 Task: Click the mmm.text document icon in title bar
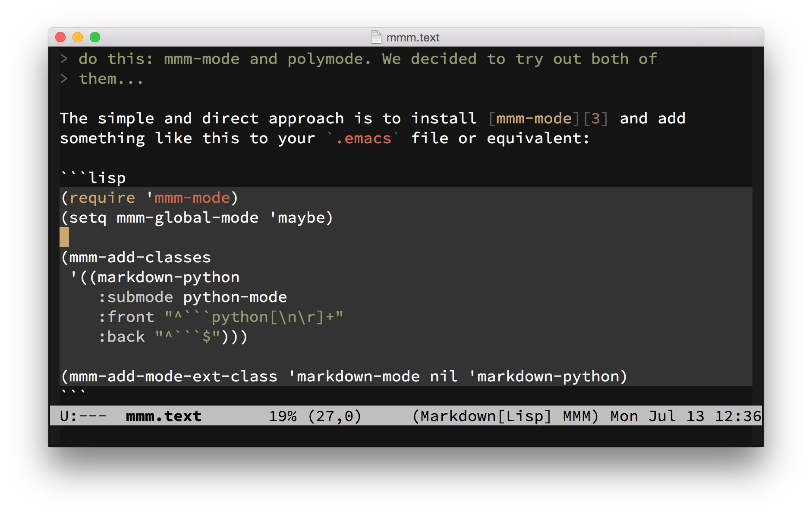pos(376,37)
